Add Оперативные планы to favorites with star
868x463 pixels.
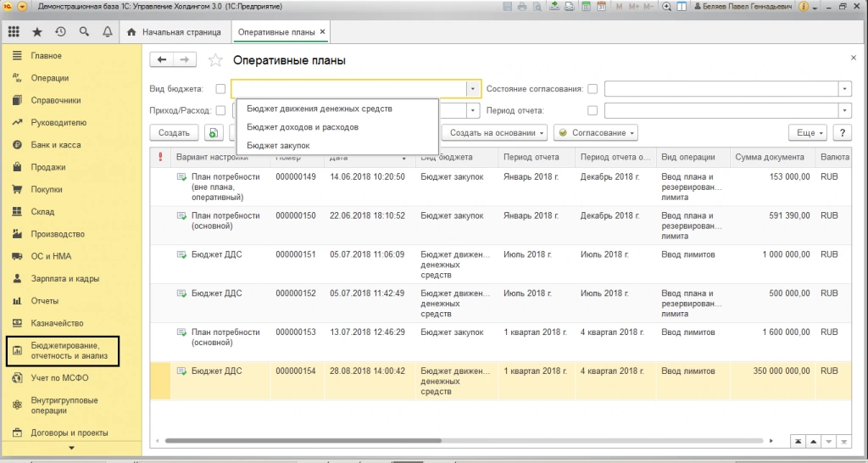click(x=216, y=60)
